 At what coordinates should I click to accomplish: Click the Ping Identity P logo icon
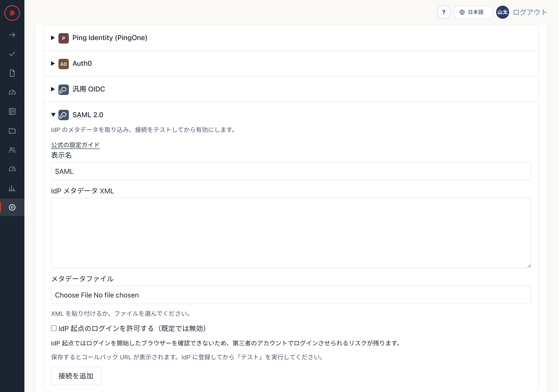point(63,38)
